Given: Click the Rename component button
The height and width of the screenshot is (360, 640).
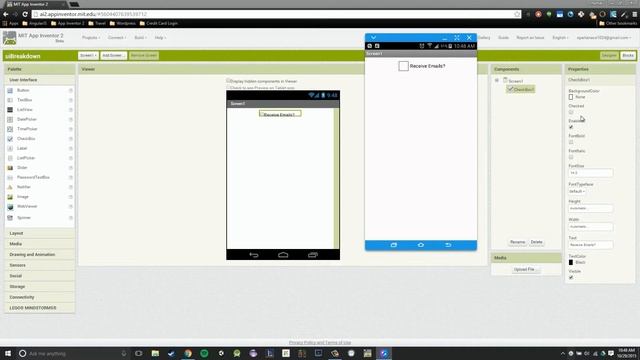Looking at the screenshot, I should [518, 242].
